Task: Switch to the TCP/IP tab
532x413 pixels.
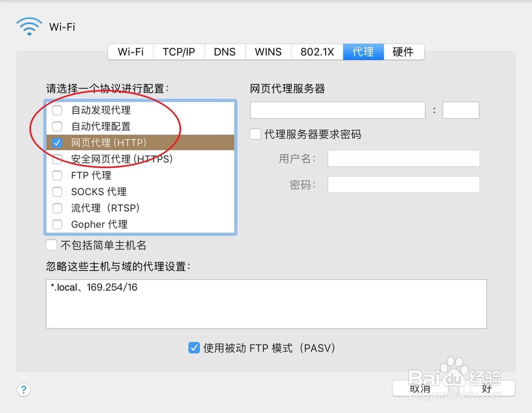Action: 179,52
